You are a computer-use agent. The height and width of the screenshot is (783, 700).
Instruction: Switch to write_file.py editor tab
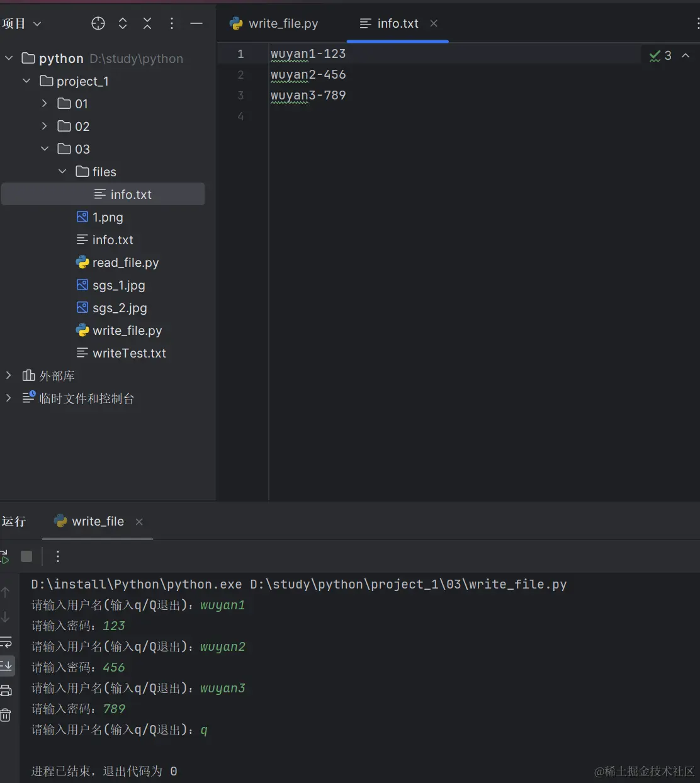[274, 23]
